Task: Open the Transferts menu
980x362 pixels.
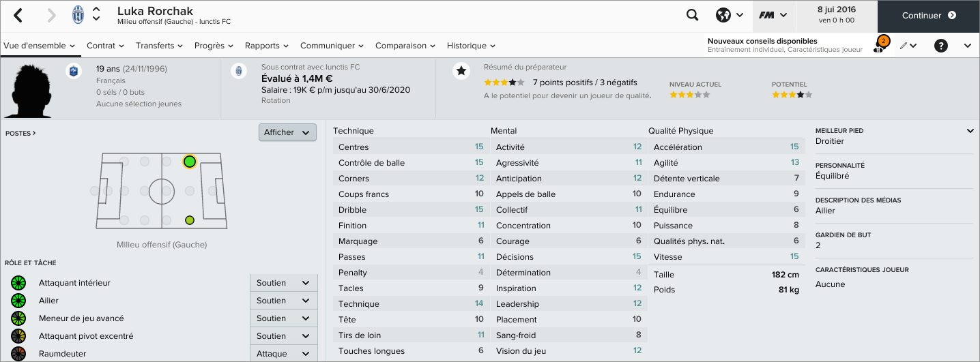Action: tap(159, 46)
